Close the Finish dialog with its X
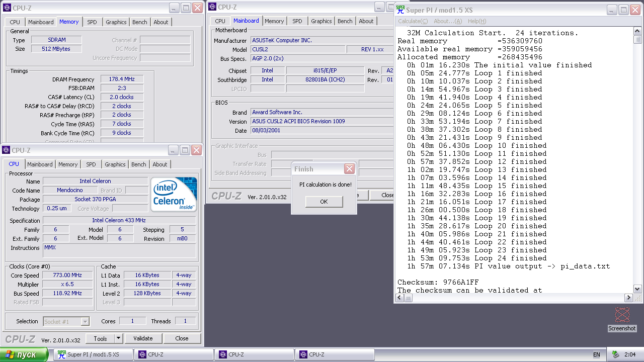This screenshot has width=644, height=362. point(349,169)
